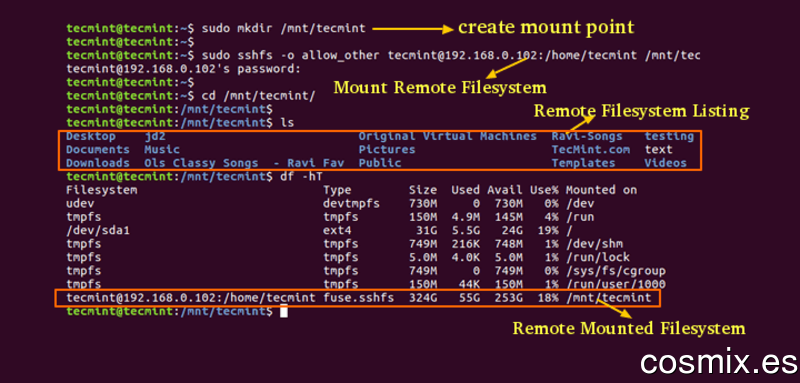Click the 'Mounted on' column header
Image resolution: width=800 pixels, height=383 pixels.
pyautogui.click(x=601, y=190)
